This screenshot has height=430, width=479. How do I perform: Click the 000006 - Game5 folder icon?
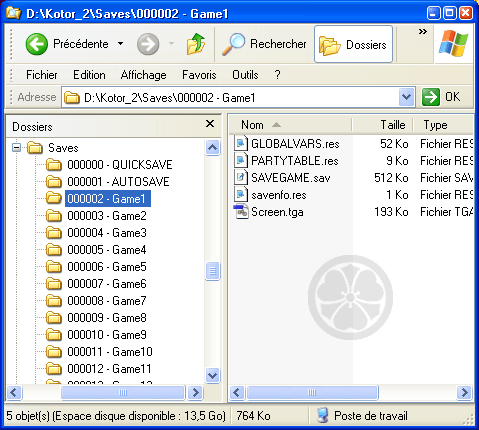pyautogui.click(x=54, y=267)
